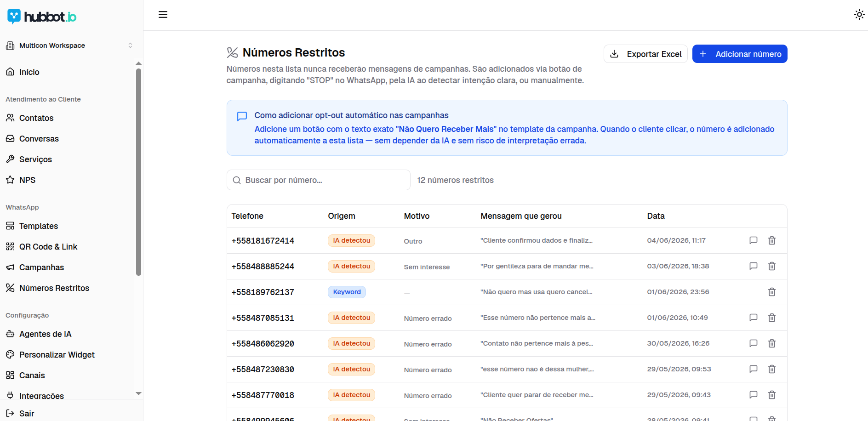Switch theme using the sun icon
The height and width of the screenshot is (421, 868).
pyautogui.click(x=859, y=15)
